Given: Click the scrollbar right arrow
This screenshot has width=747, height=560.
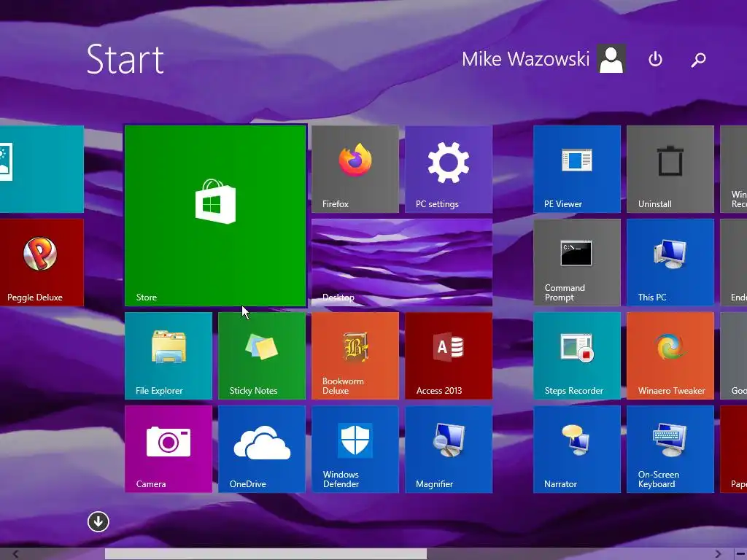Looking at the screenshot, I should (719, 554).
